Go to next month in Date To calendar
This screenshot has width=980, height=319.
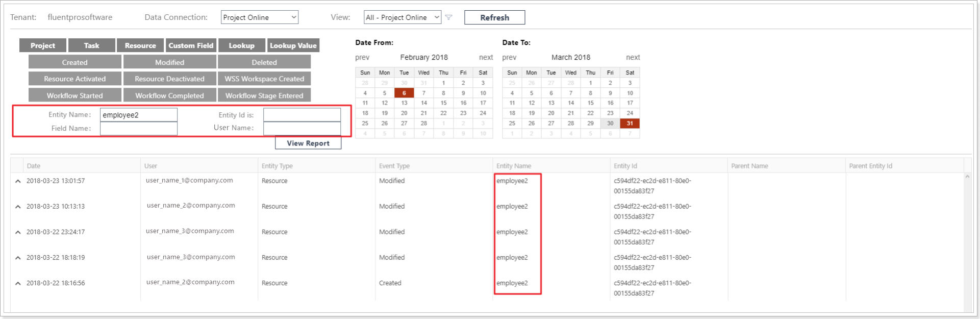click(633, 57)
